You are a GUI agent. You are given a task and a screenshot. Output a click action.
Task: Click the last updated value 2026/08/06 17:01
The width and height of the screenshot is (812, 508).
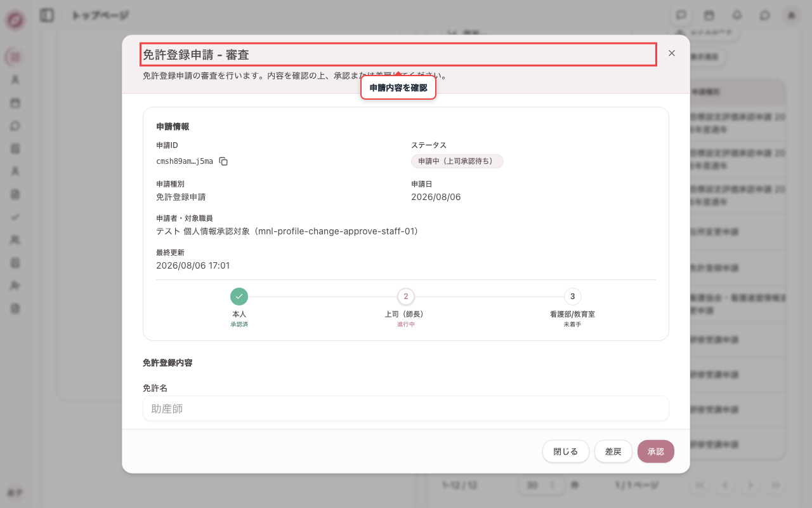(193, 265)
